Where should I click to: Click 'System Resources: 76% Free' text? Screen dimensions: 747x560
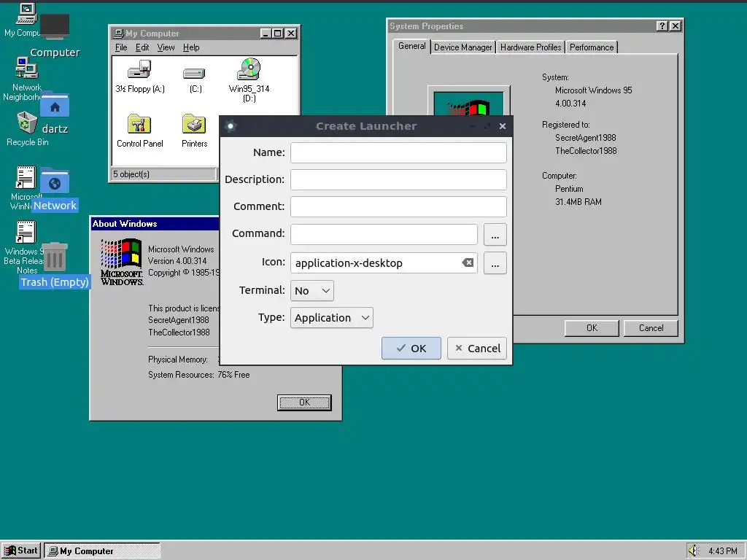click(198, 375)
